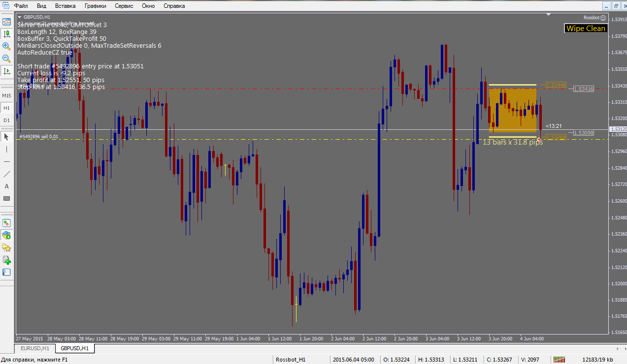Open Navigator folder-star icon
Image resolution: width=627 pixels, height=364 pixels.
tap(6, 247)
